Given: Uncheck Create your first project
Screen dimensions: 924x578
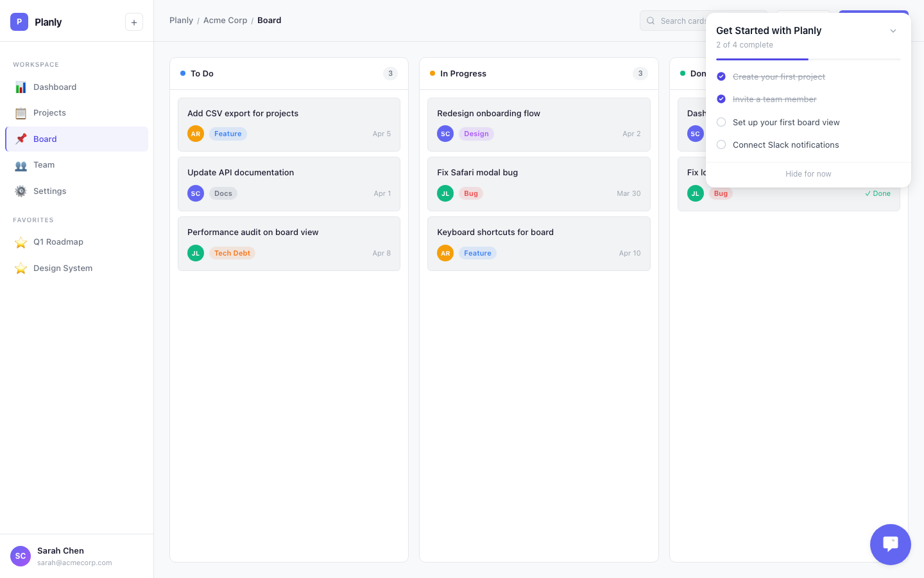Looking at the screenshot, I should (721, 76).
